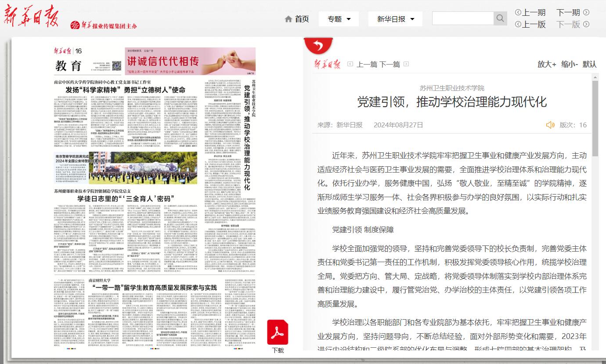Open the vertical headline 党建引领,推动学校治理能力现代化
Image resolution: width=606 pixels, height=364 pixels.
pyautogui.click(x=247, y=137)
